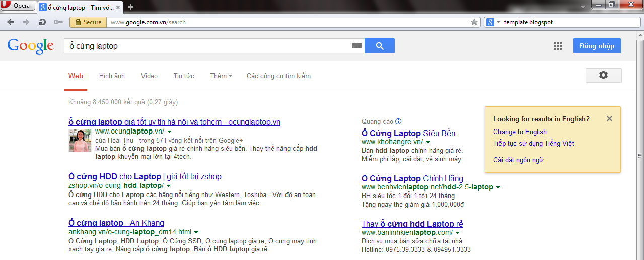
Task: Select the Web results tab
Action: (x=76, y=76)
